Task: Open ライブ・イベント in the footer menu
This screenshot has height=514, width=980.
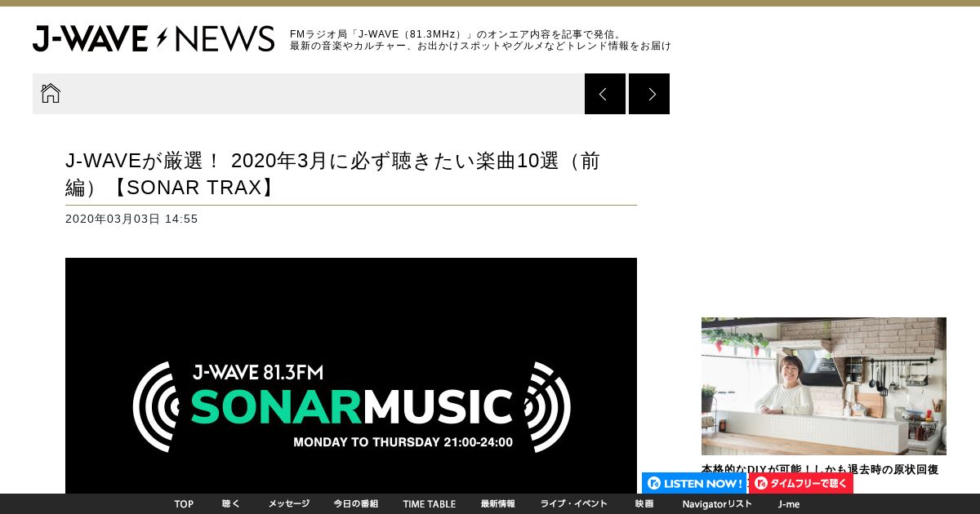Action: tap(574, 504)
